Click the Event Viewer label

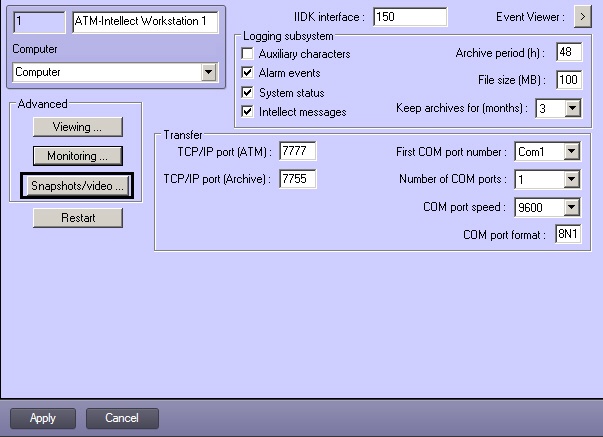click(x=530, y=17)
